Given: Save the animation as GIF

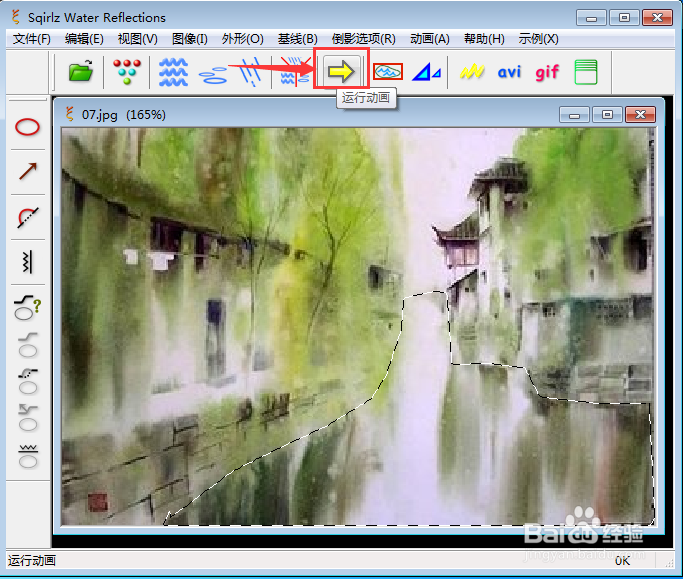Looking at the screenshot, I should pyautogui.click(x=547, y=72).
